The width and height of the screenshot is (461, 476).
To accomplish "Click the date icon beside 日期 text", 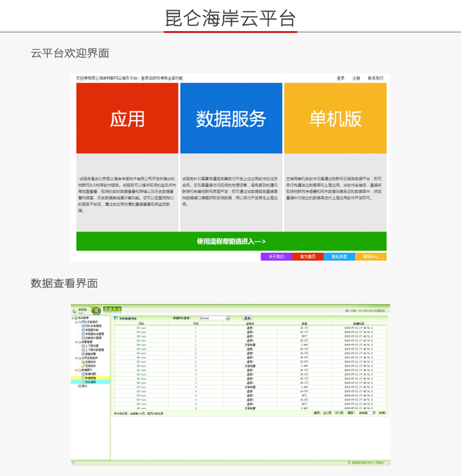I will point(347,311).
